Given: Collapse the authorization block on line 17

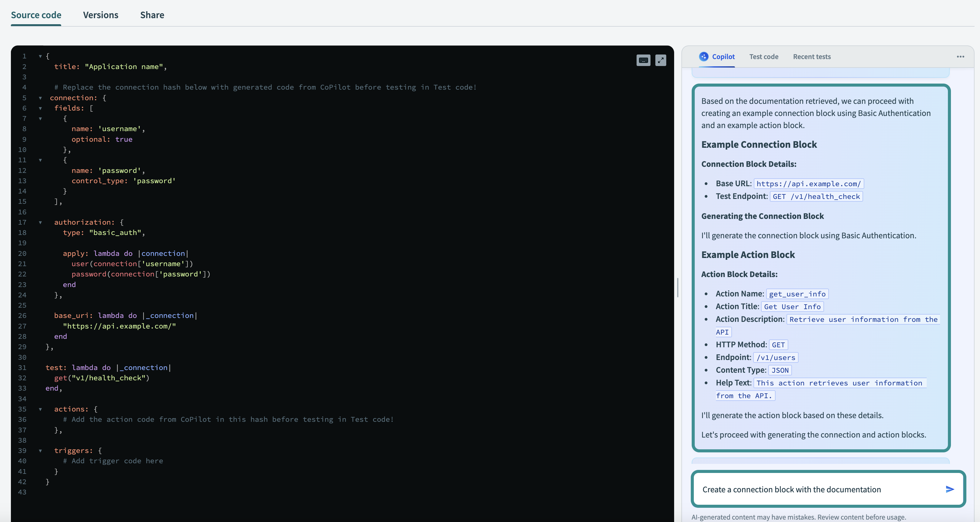Looking at the screenshot, I should [x=40, y=222].
